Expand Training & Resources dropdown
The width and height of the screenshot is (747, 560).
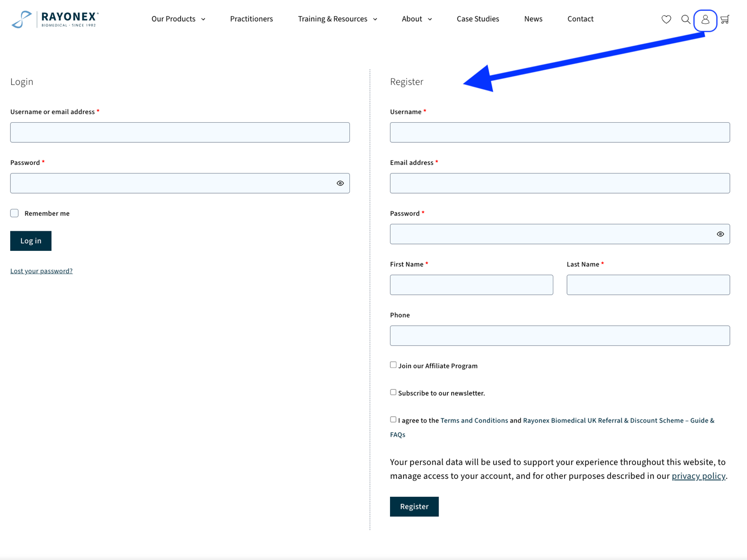tap(338, 19)
